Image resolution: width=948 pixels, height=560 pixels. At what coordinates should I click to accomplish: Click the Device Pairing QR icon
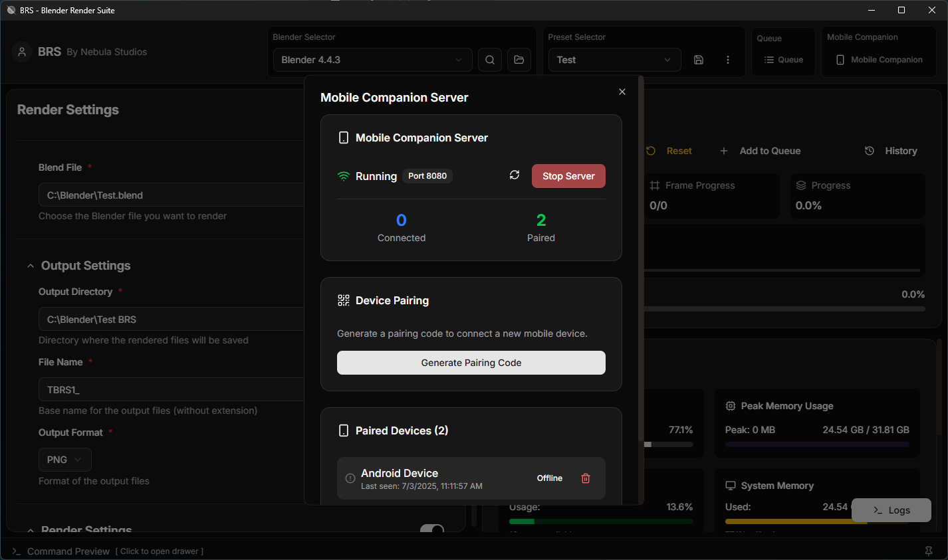click(344, 300)
